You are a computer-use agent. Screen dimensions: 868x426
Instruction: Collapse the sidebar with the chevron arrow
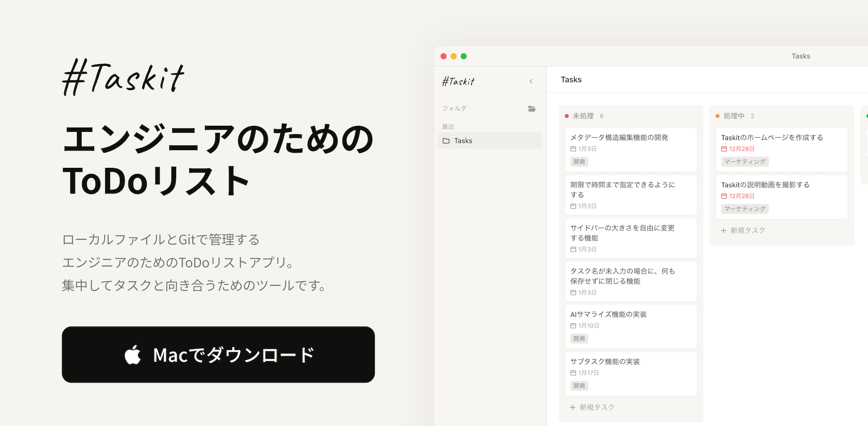(531, 82)
